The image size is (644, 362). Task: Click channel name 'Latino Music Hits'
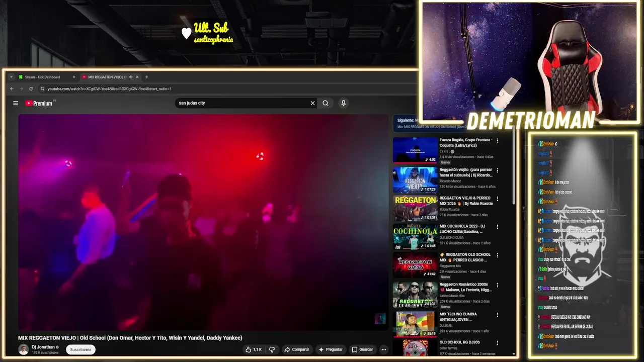pyautogui.click(x=453, y=296)
